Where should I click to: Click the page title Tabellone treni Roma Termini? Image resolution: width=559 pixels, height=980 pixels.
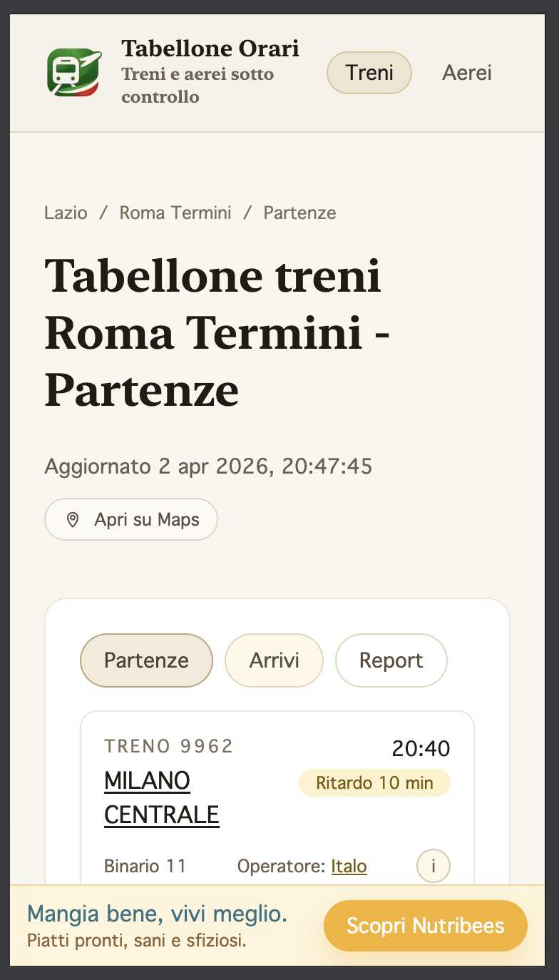tap(214, 332)
